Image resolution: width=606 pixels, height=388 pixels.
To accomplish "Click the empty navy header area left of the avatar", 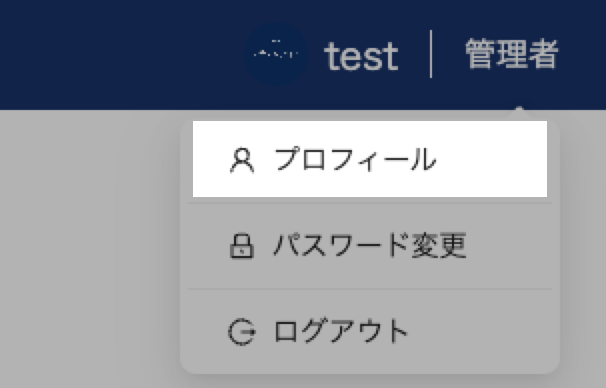I will 116,54.
